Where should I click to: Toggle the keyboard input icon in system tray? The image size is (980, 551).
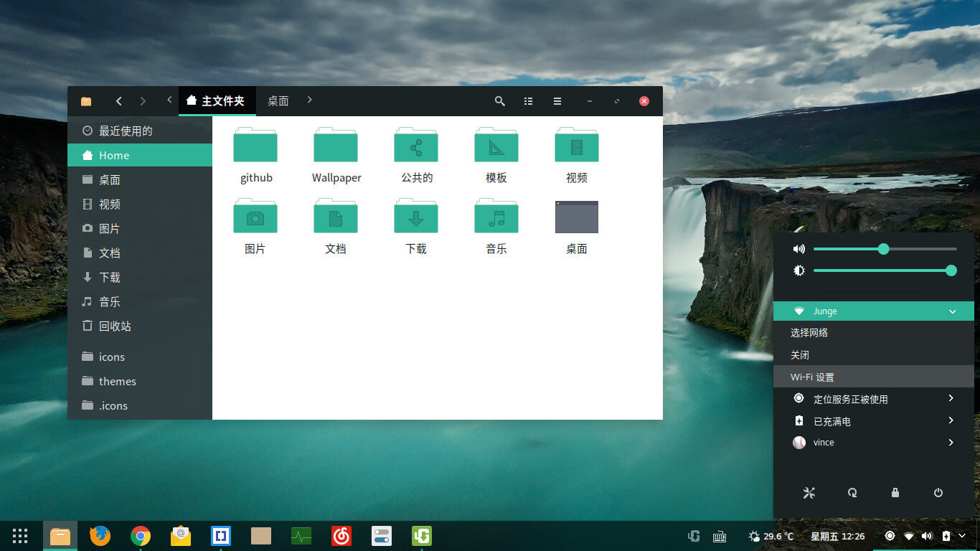(x=719, y=536)
